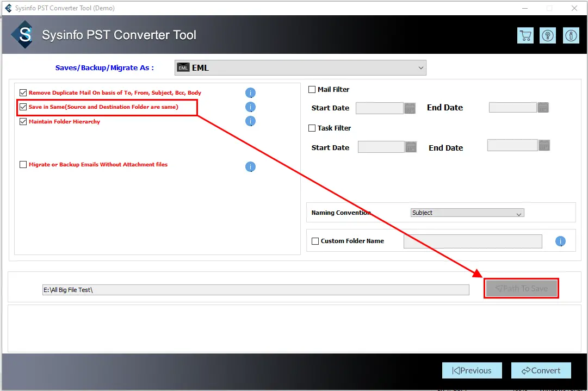Open Task Filter End Date calendar
This screenshot has width=588, height=391.
[544, 145]
